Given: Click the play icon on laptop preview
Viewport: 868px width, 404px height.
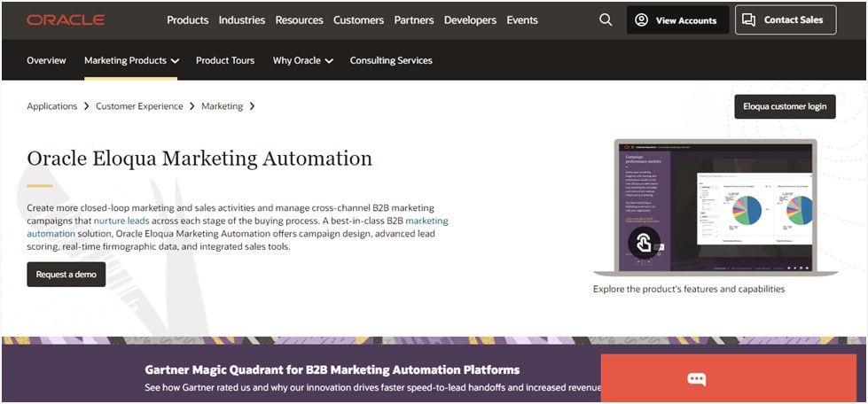Looking at the screenshot, I should click(644, 243).
